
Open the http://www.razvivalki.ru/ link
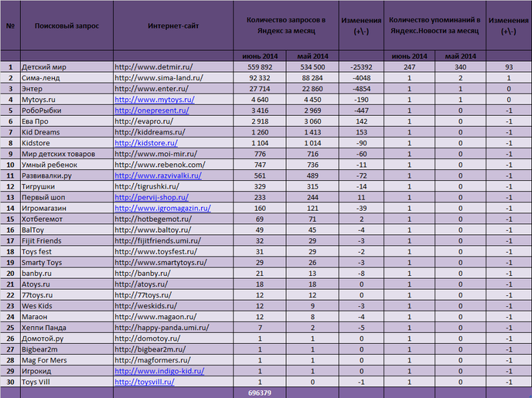pos(158,175)
